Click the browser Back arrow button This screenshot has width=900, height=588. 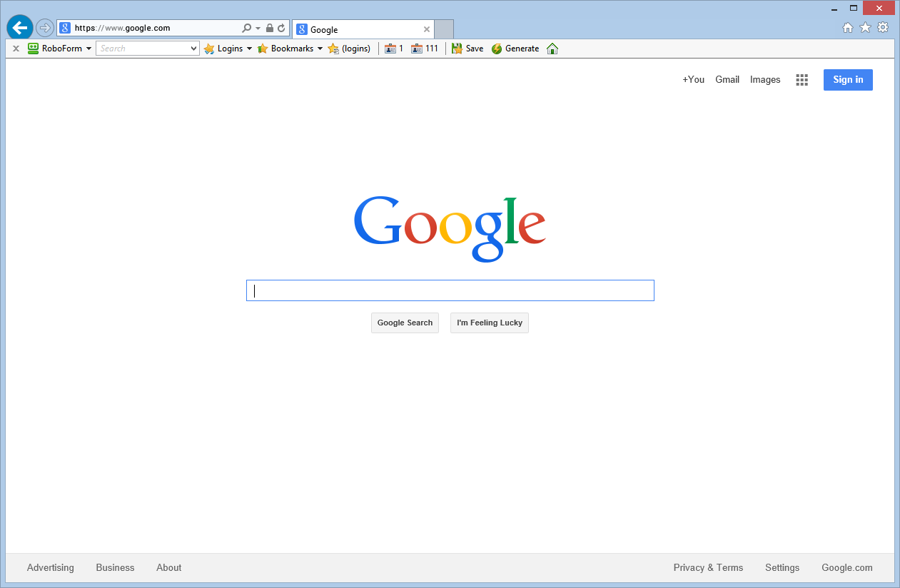pyautogui.click(x=20, y=28)
